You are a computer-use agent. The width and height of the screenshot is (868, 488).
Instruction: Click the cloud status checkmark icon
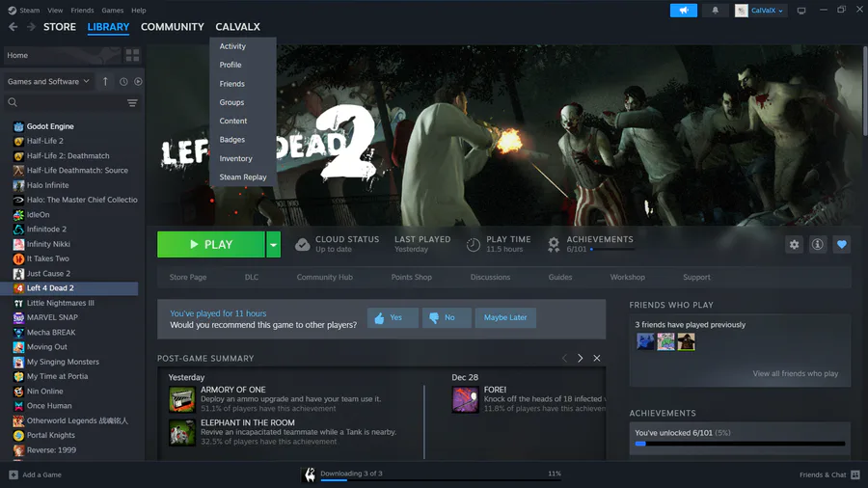pyautogui.click(x=302, y=245)
